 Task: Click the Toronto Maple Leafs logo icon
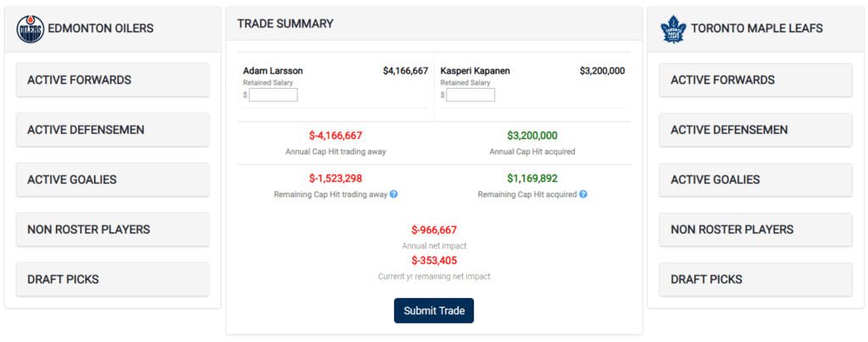pyautogui.click(x=674, y=29)
